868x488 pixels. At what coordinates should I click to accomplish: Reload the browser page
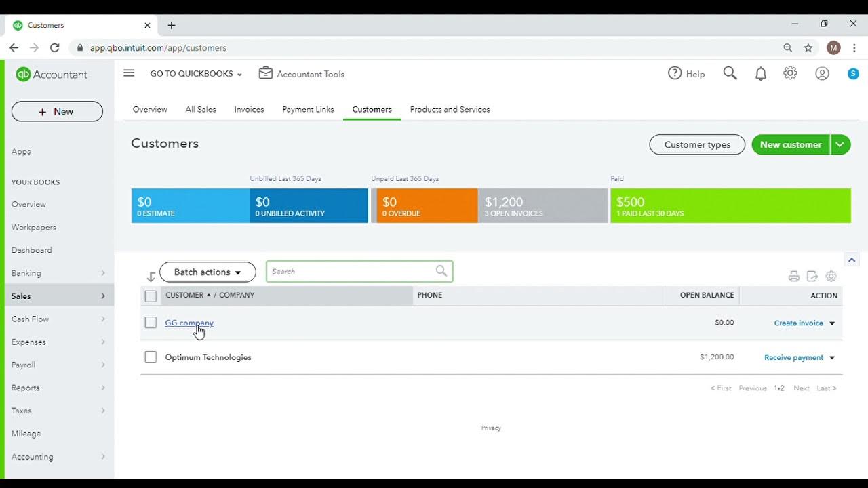click(x=55, y=48)
